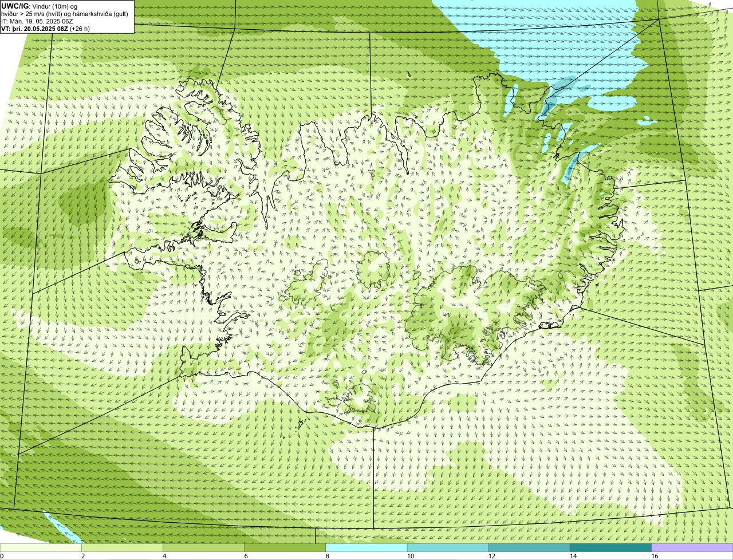Click the 4–6 m/s green legend swatch
This screenshot has width=733, height=560.
pyautogui.click(x=203, y=547)
